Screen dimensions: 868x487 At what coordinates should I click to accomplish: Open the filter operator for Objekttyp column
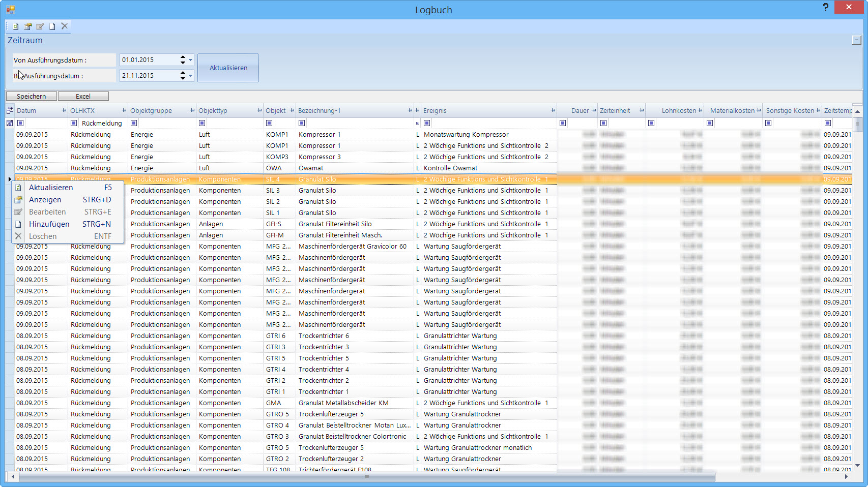202,123
